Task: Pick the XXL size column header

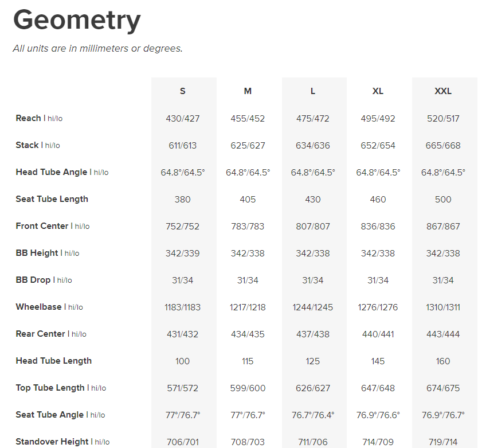Action: coord(443,91)
